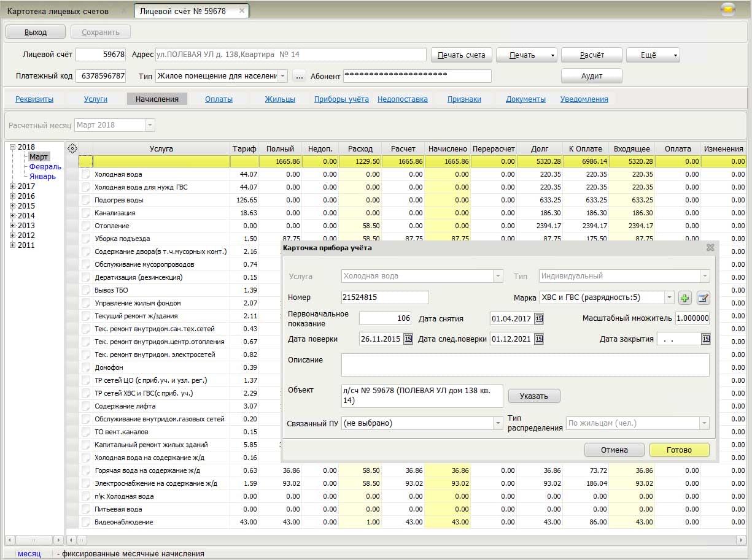Click edit notepad icon next to Марка
The height and width of the screenshot is (560, 752).
coord(704,298)
